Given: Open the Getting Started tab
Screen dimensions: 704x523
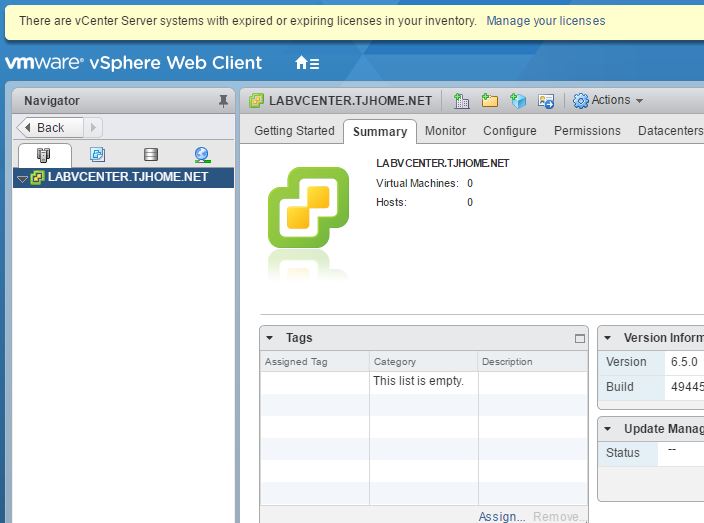Looking at the screenshot, I should pyautogui.click(x=294, y=131).
